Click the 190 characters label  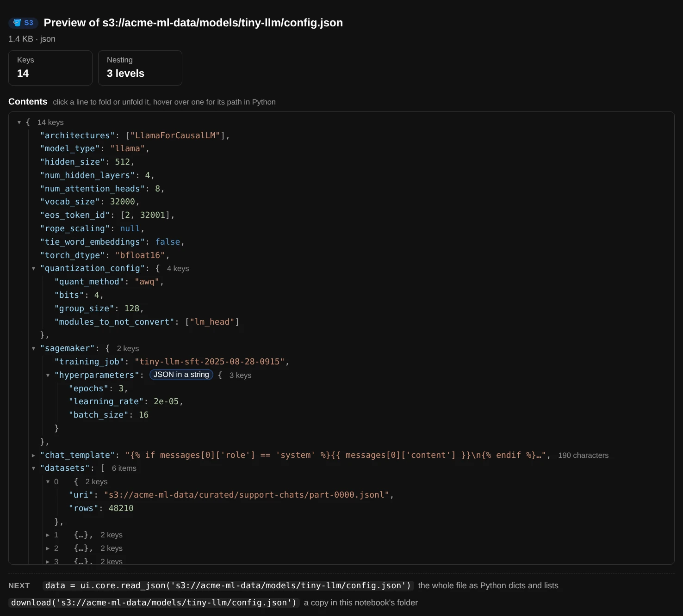tap(583, 456)
